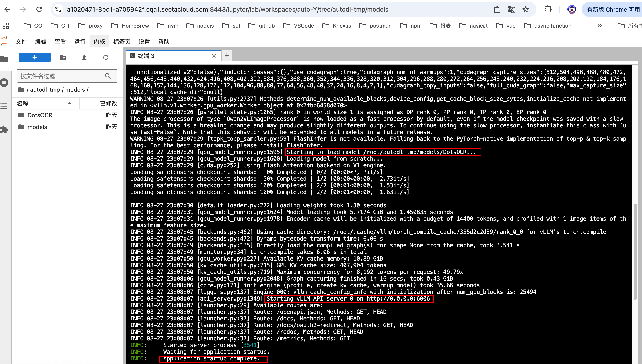Open the npm bookmark folder
The image size is (642, 364).
(410, 26)
